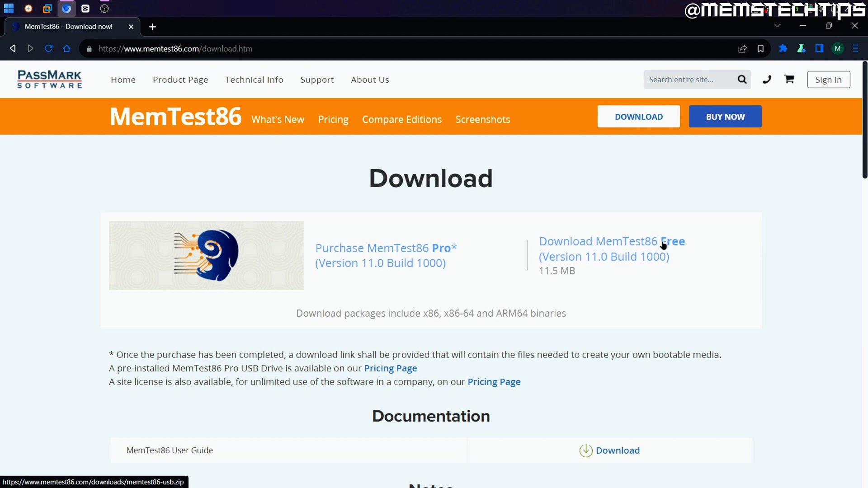
Task: Click the site search magnifier icon
Action: click(x=742, y=80)
